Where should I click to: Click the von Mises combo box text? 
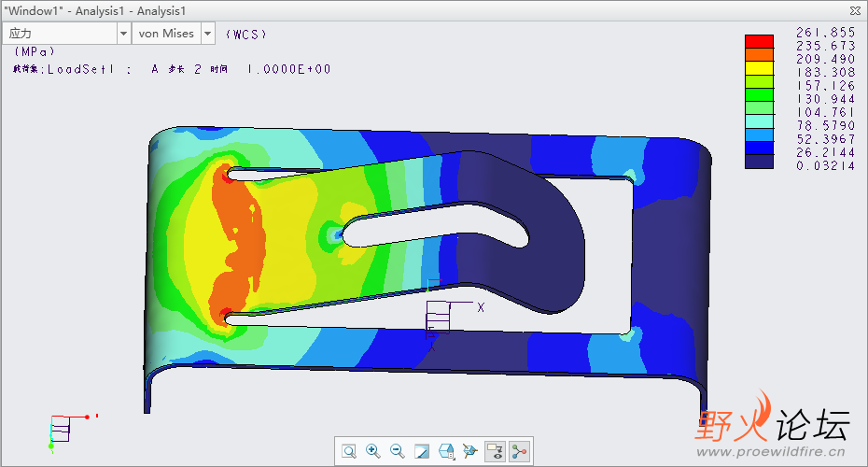(165, 34)
